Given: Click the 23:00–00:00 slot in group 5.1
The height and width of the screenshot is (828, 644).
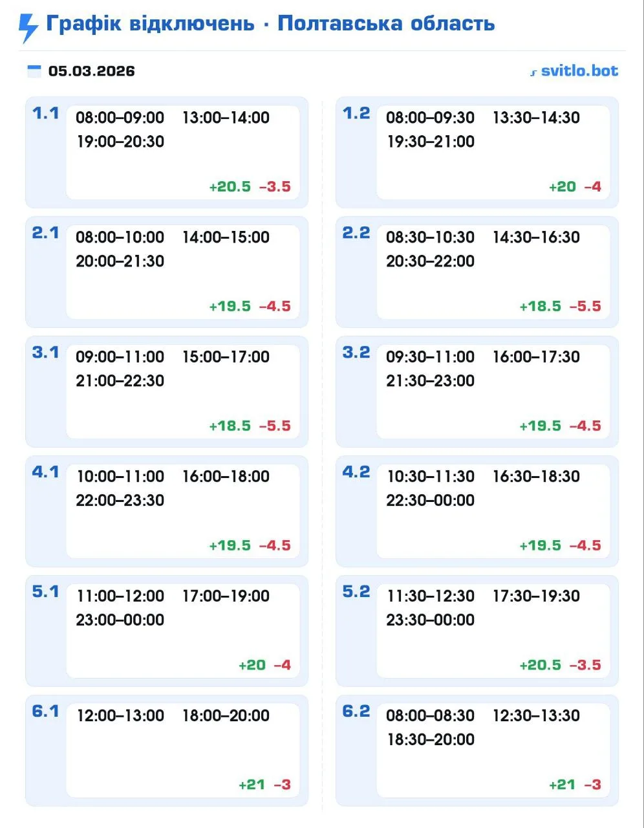Looking at the screenshot, I should [120, 620].
